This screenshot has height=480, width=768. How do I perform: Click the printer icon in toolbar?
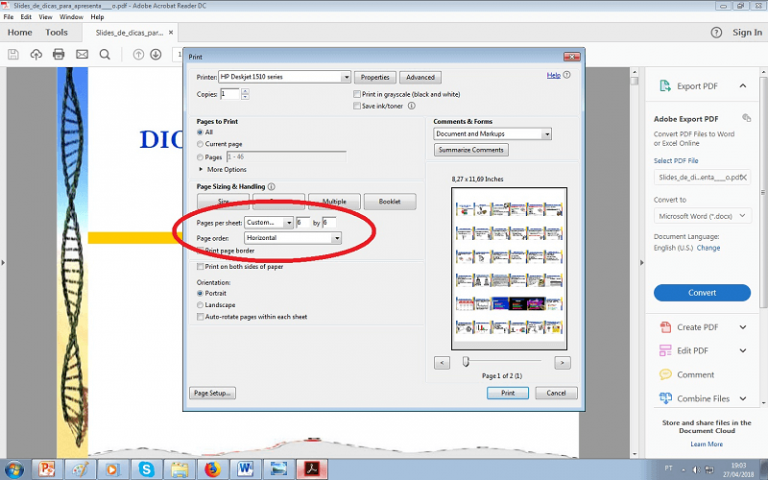pos(59,54)
